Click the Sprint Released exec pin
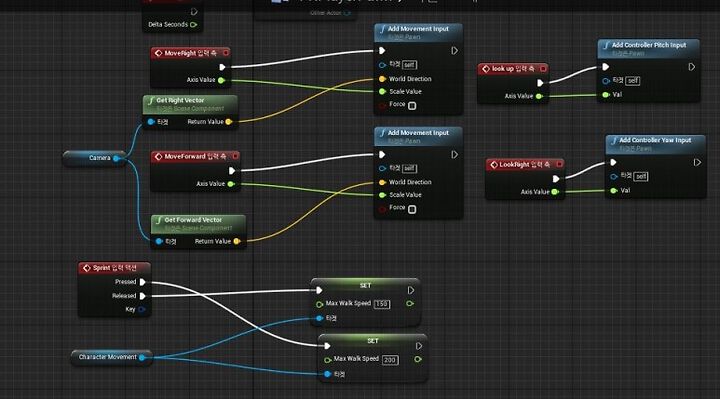 142,296
